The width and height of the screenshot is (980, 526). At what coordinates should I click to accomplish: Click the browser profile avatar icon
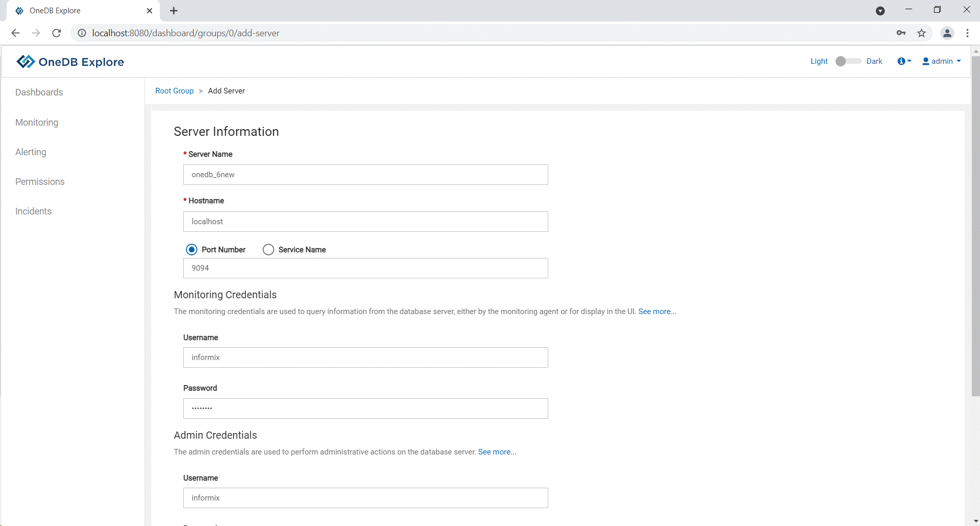point(947,33)
